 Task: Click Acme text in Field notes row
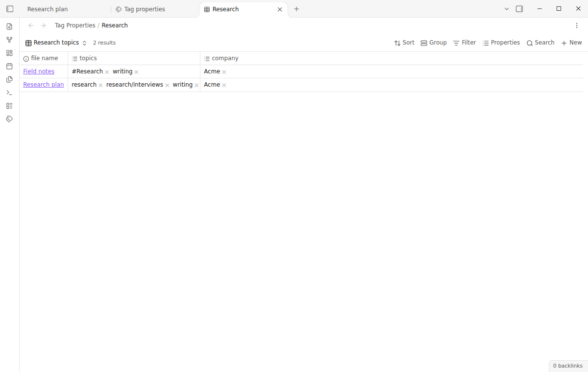coord(212,71)
